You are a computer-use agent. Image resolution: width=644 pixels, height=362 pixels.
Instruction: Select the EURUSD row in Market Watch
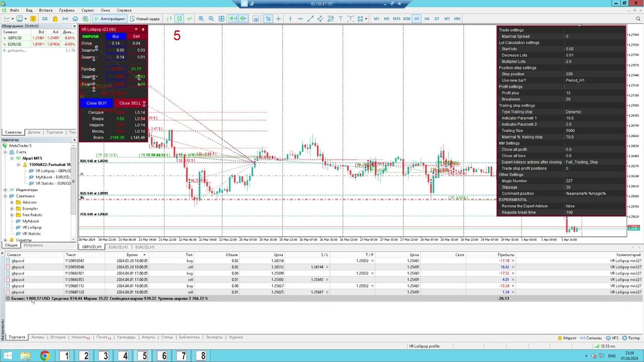(38, 44)
